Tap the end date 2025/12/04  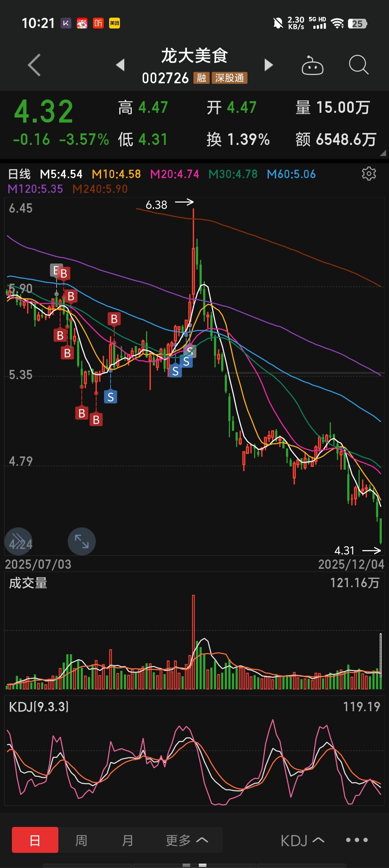(351, 564)
